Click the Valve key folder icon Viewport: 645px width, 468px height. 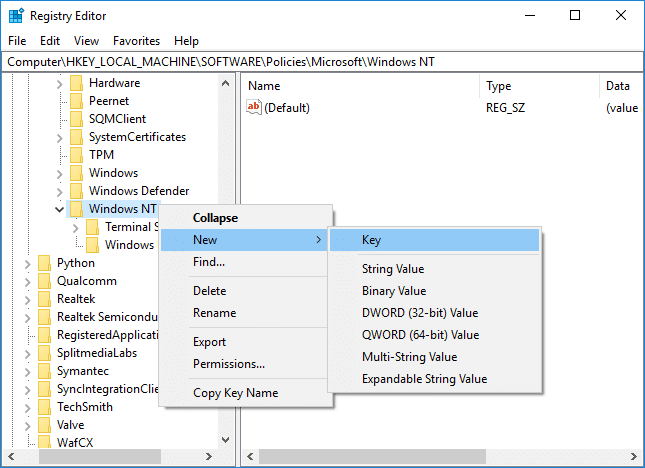pos(44,425)
